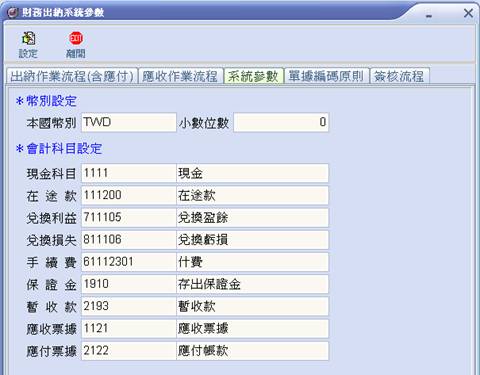Click the app icon in title bar
Viewport: 480px width, 375px height.
tap(13, 13)
